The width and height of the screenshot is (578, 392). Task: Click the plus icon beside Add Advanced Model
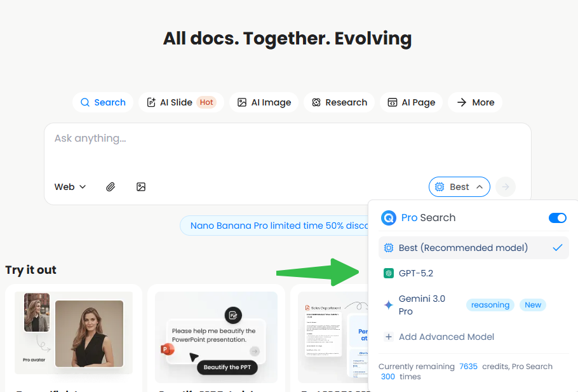389,337
